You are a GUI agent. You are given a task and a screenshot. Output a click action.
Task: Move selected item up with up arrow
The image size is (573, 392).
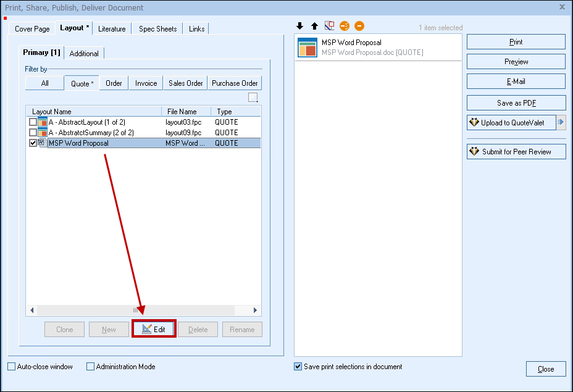[x=314, y=26]
